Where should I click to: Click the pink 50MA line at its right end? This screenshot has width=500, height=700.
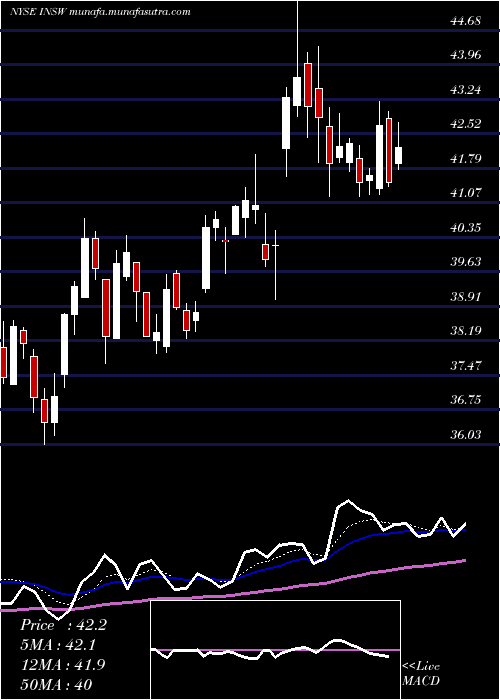pyautogui.click(x=464, y=561)
